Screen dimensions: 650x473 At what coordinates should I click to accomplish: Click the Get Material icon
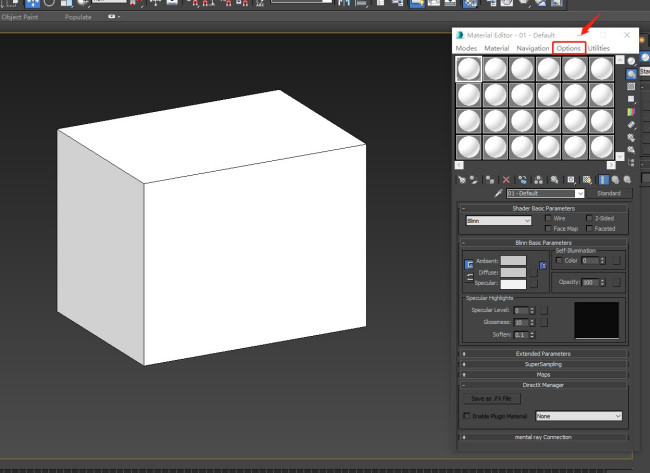[461, 179]
